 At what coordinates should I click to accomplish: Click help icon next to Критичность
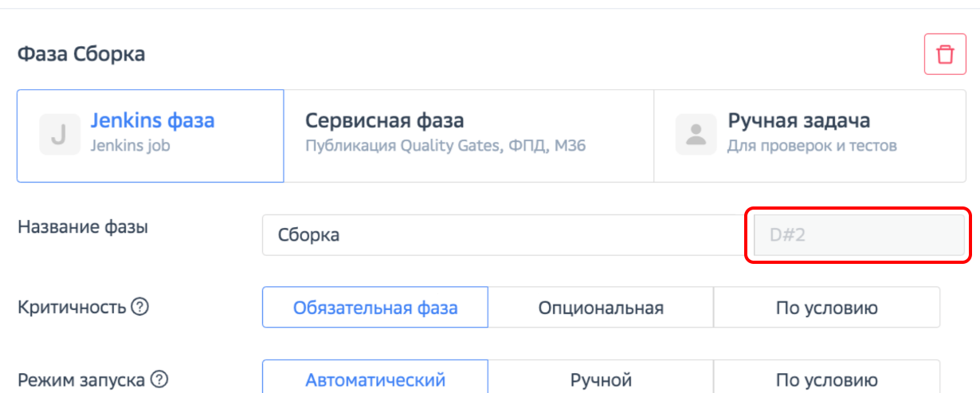139,307
